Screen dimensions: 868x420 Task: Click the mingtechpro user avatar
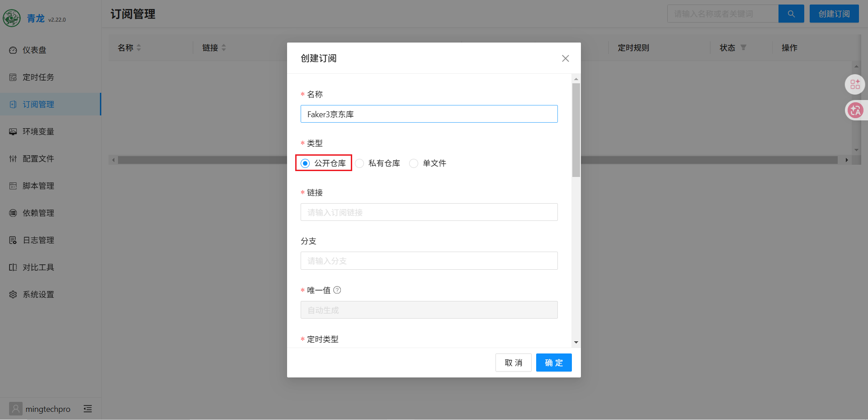pos(15,409)
